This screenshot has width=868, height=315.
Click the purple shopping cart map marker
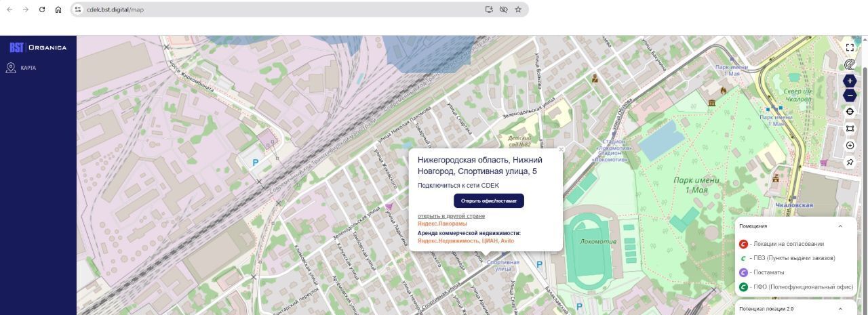point(389,206)
